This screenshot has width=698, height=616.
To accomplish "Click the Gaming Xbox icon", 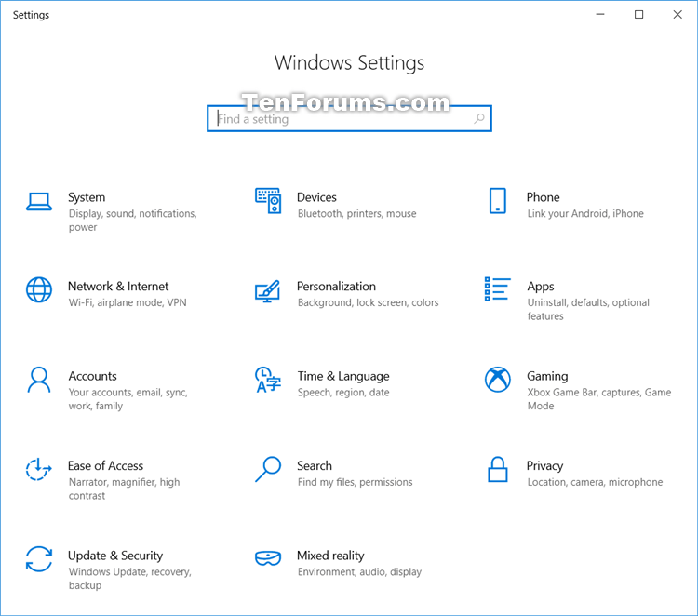I will (x=497, y=380).
